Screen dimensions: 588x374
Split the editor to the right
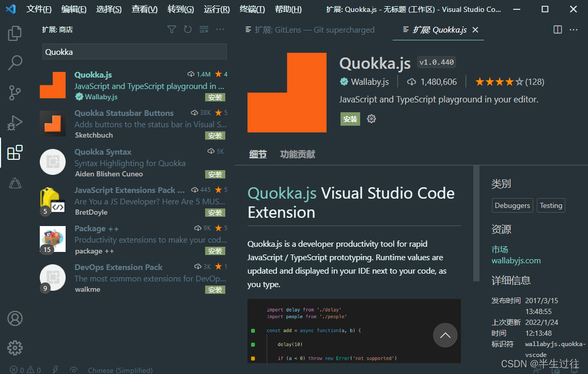click(558, 29)
